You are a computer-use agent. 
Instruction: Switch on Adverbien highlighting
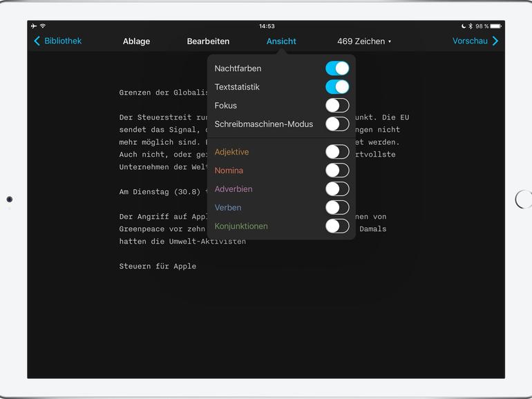point(337,189)
